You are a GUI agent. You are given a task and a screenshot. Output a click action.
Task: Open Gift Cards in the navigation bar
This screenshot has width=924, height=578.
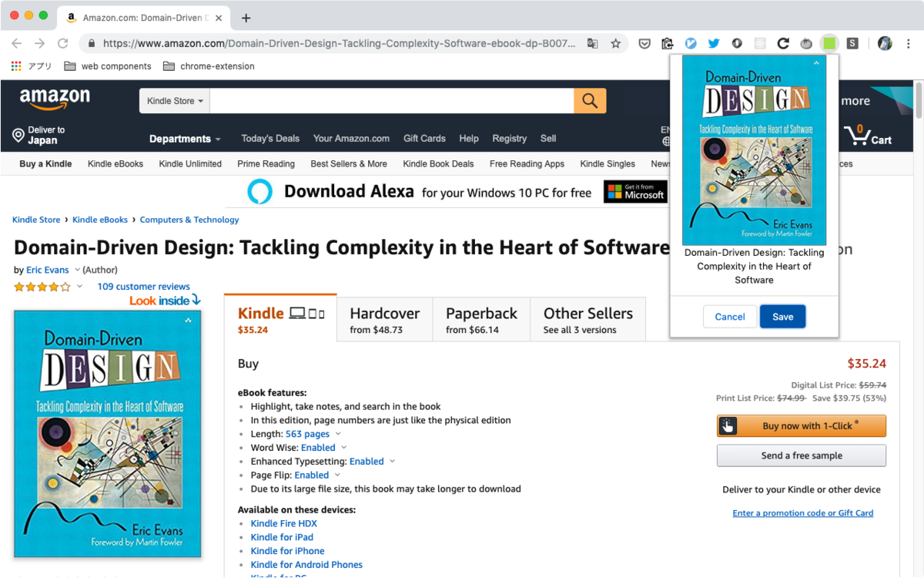[x=424, y=139]
